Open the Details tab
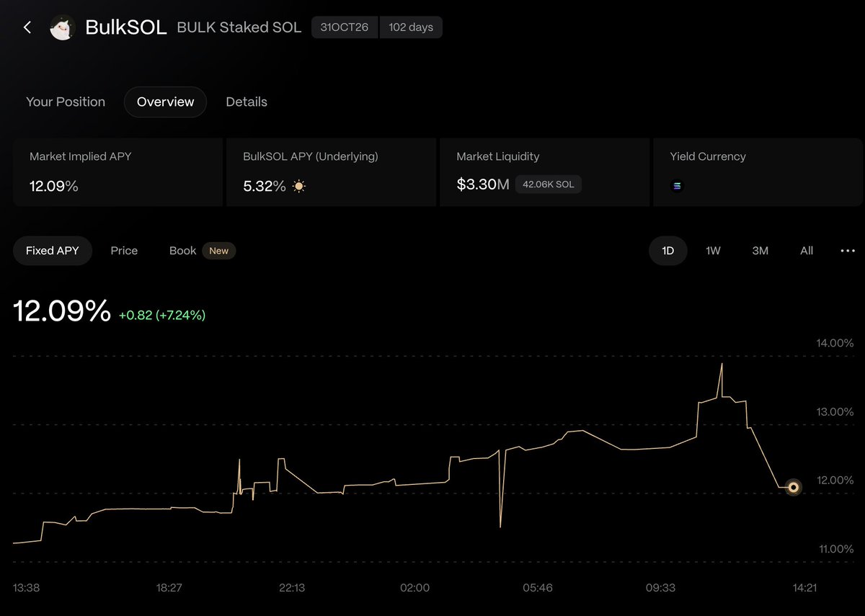 [x=247, y=102]
